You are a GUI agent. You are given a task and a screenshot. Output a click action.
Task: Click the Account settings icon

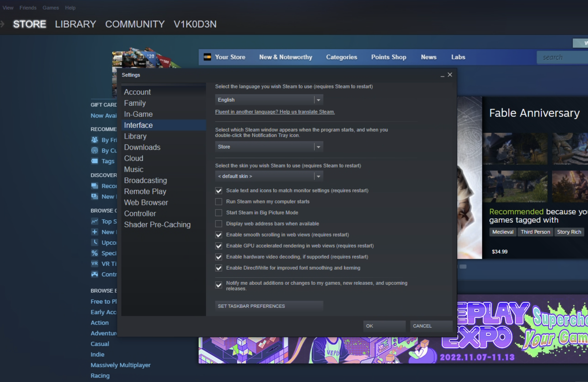click(137, 92)
